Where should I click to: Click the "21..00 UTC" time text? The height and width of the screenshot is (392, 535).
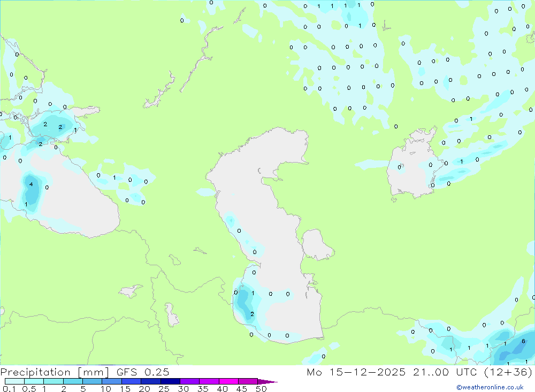tap(445, 372)
